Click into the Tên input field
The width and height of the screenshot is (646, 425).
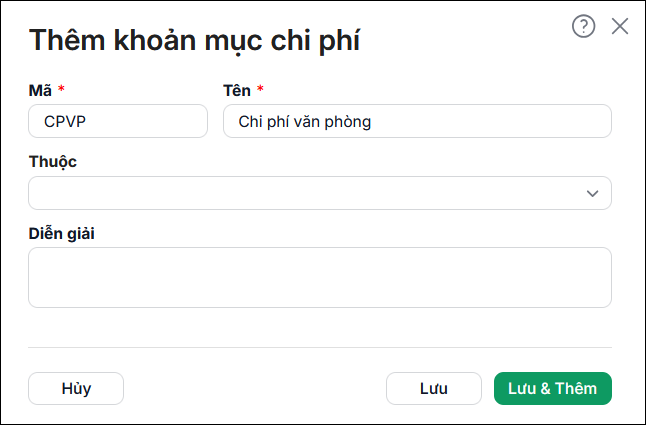tap(417, 121)
